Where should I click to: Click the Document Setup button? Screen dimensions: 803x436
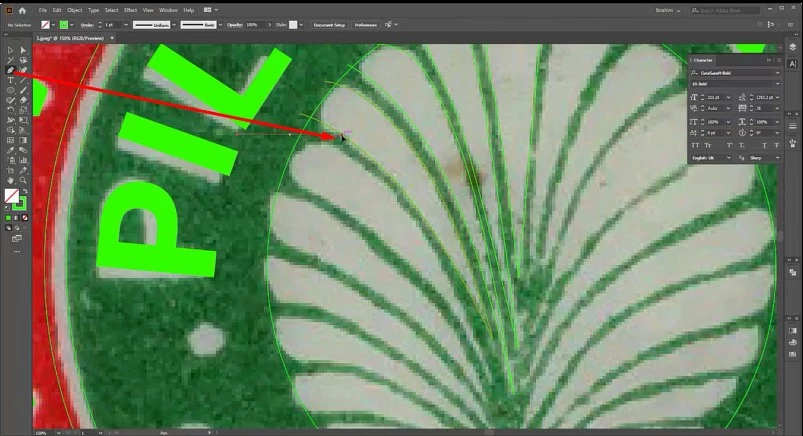tap(329, 25)
